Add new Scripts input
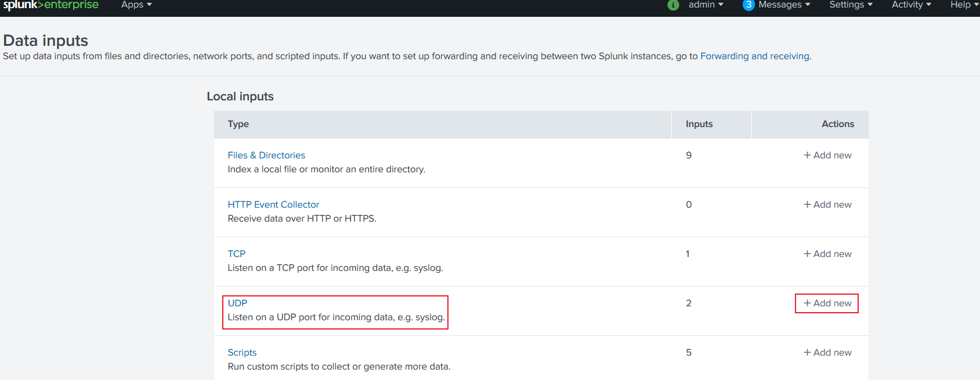This screenshot has height=380, width=980. tap(827, 353)
